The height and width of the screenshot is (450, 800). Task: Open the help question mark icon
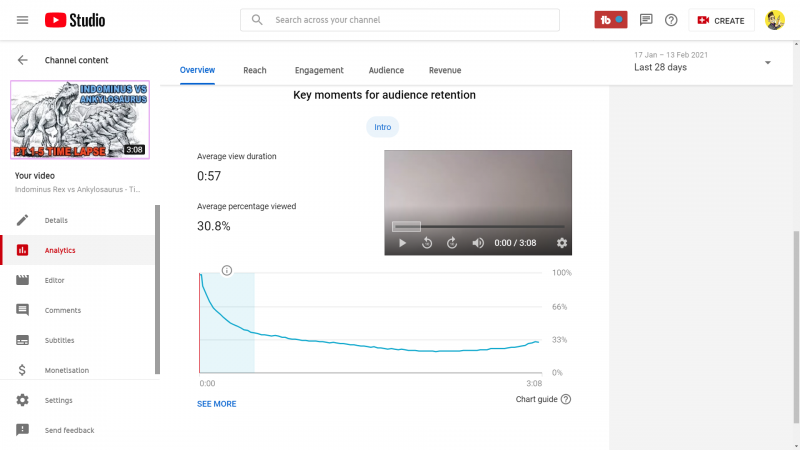(x=671, y=20)
